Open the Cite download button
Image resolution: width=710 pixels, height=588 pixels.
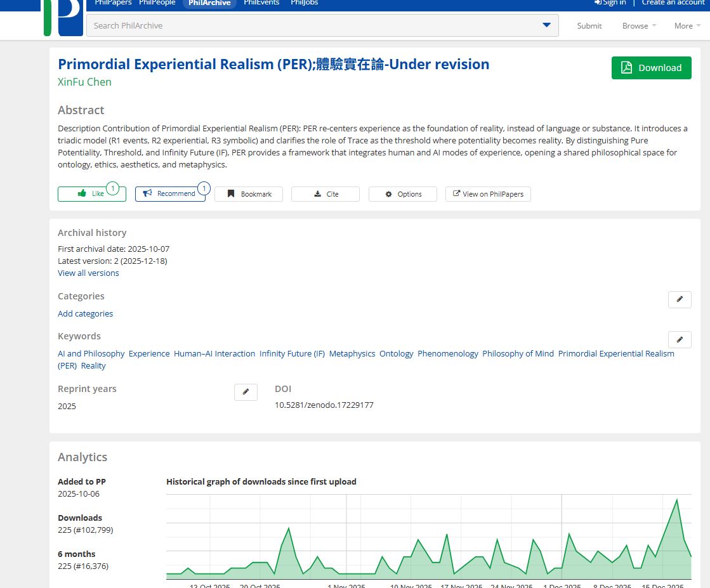pyautogui.click(x=325, y=194)
